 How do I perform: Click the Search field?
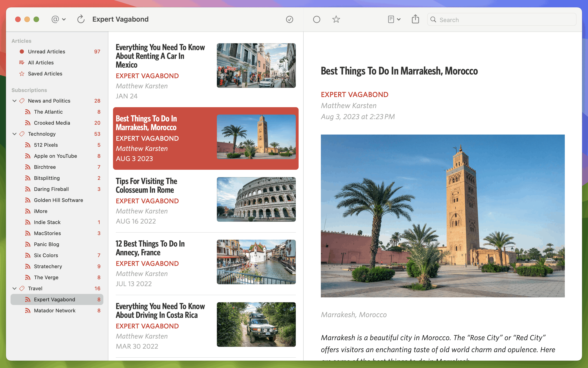point(502,20)
